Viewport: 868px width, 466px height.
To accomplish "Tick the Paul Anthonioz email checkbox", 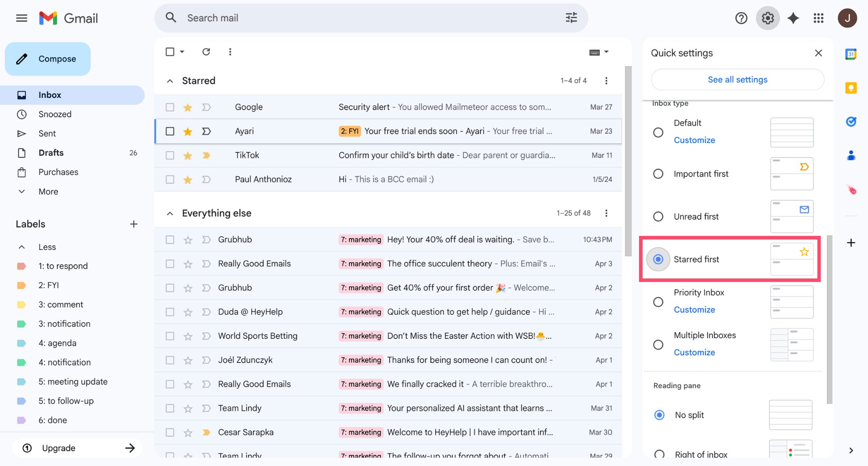I will click(x=170, y=180).
